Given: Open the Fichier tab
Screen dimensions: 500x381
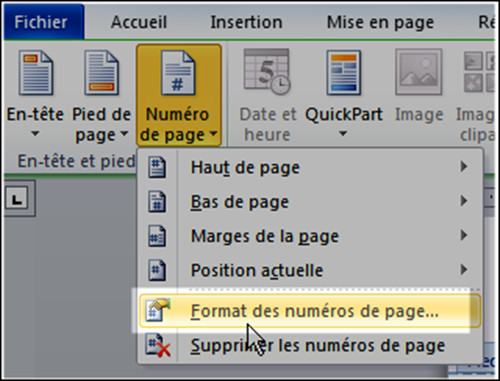Looking at the screenshot, I should pos(43,22).
